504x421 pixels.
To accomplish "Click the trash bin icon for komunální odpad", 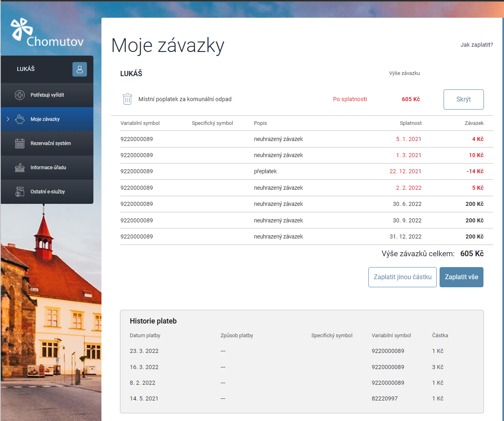I will pos(127,99).
